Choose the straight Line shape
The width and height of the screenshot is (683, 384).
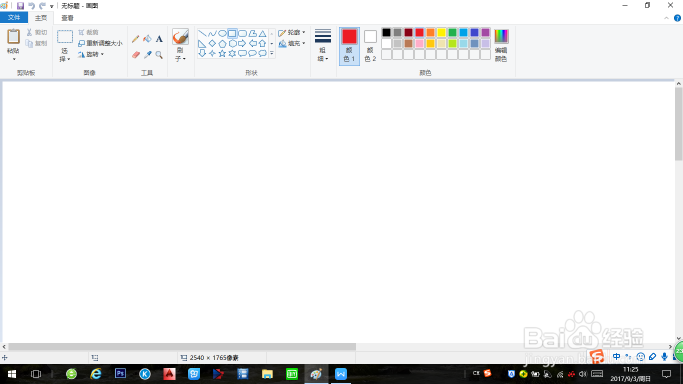tap(202, 34)
